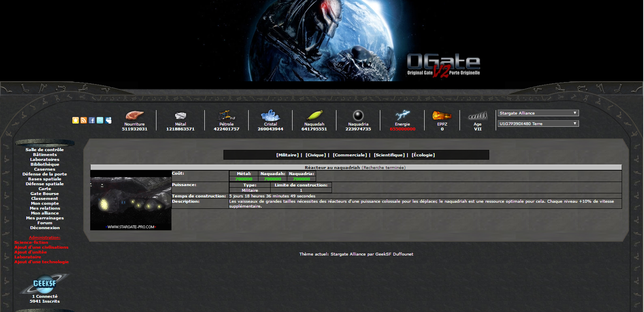The height and width of the screenshot is (312, 644).
Task: View the Classement page
Action: tap(45, 199)
